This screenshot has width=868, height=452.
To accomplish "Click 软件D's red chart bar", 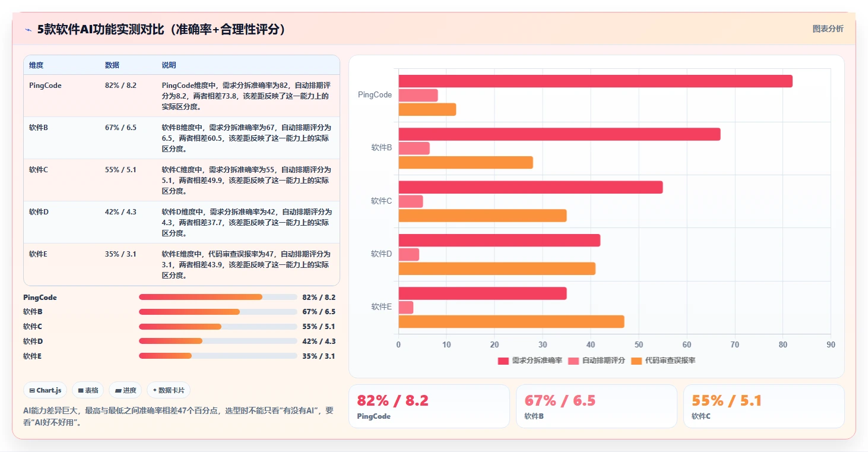I will click(x=499, y=241).
